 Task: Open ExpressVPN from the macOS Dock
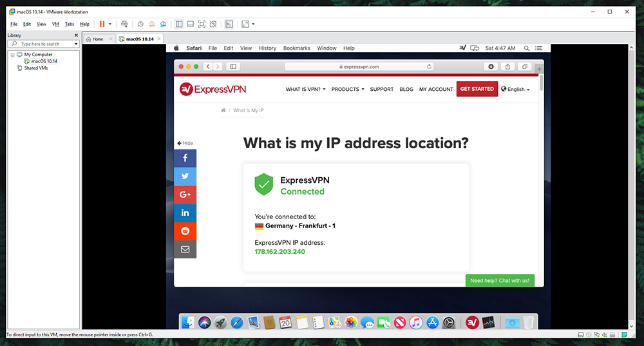coord(472,323)
